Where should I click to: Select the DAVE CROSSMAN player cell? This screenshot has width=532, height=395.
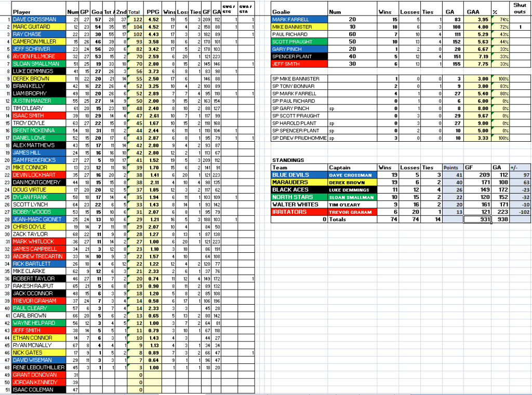coord(37,19)
